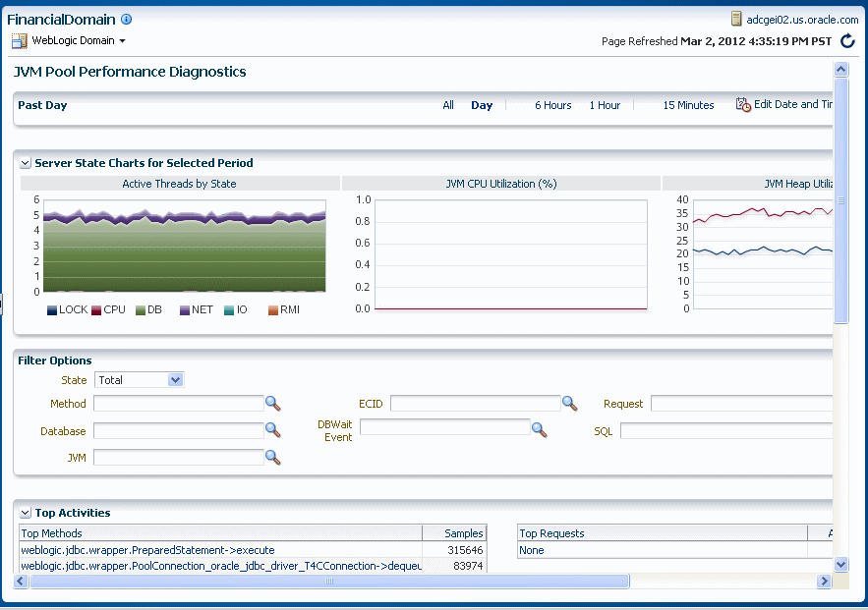Select the All time period

coord(448,105)
